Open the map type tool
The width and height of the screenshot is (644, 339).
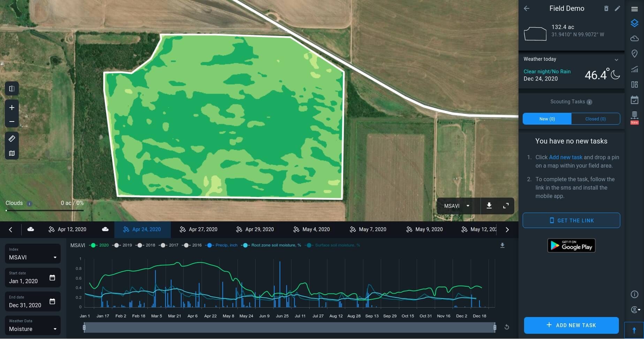click(x=12, y=153)
